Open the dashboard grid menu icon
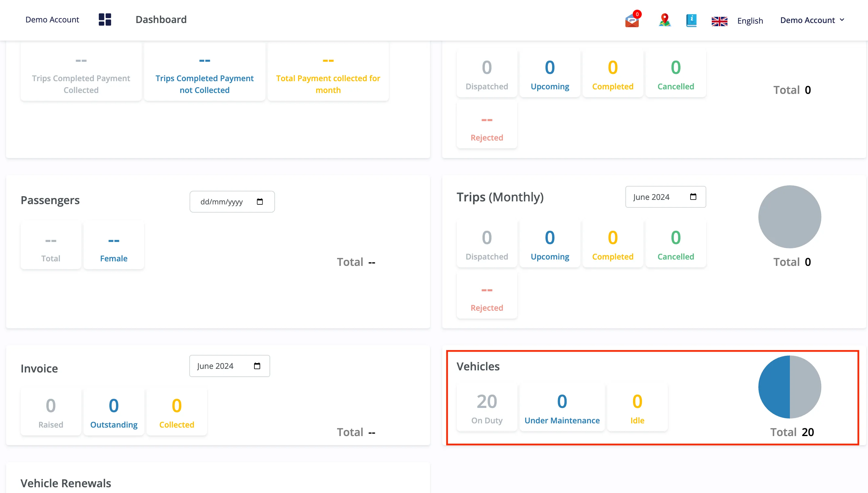868x493 pixels. coord(104,20)
